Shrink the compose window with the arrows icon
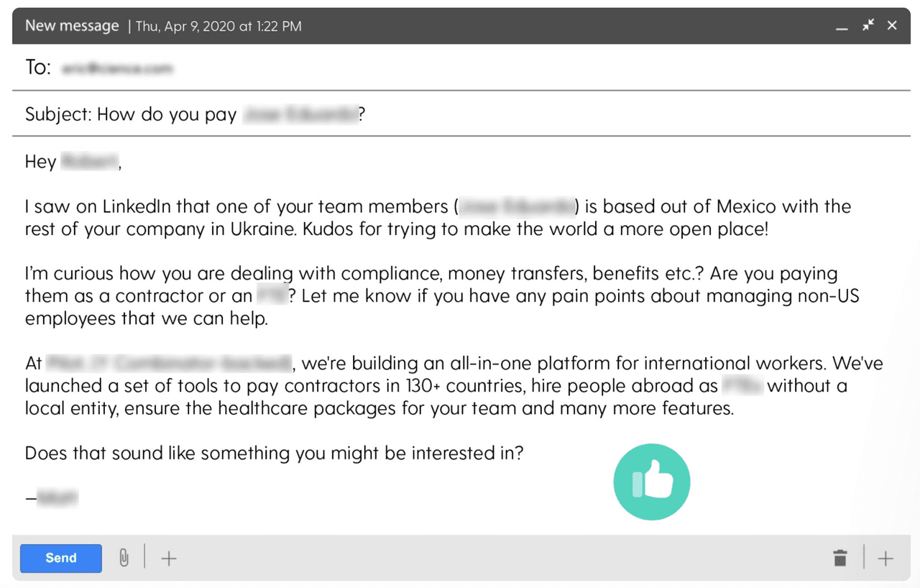This screenshot has height=588, width=920. point(868,25)
